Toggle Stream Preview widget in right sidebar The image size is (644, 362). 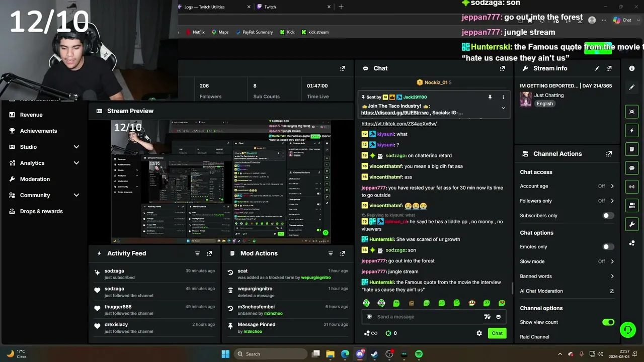pyautogui.click(x=632, y=112)
